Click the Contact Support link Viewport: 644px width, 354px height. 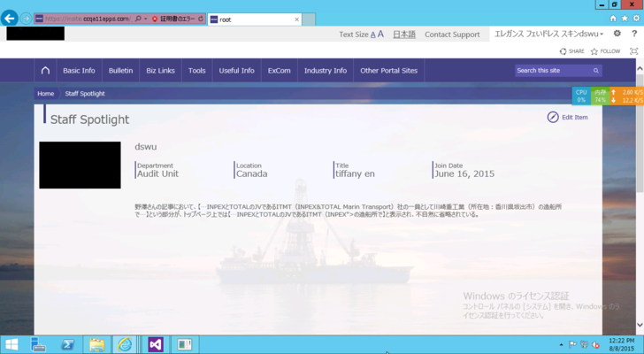click(452, 35)
